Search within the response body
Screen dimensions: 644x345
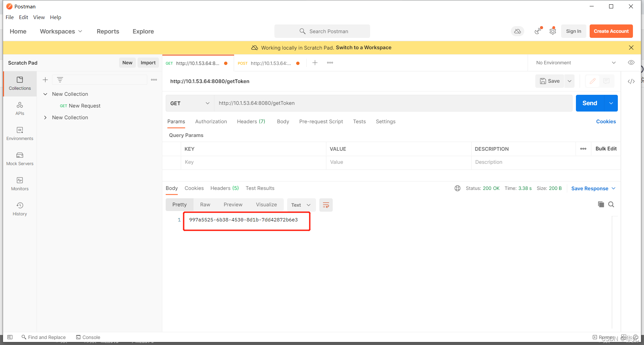(611, 204)
